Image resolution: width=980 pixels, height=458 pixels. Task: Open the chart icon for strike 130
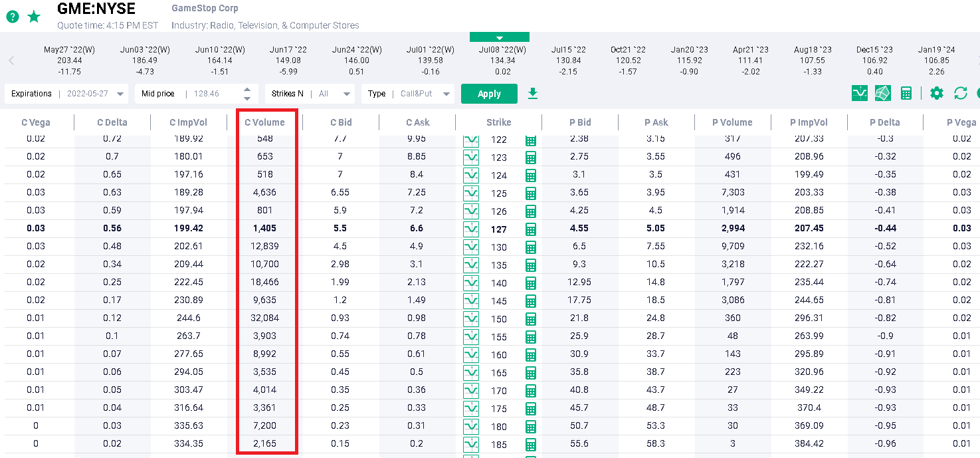[471, 247]
